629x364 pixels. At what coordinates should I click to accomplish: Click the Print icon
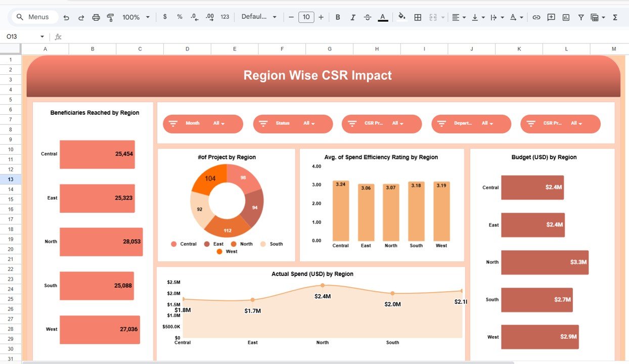click(x=96, y=17)
